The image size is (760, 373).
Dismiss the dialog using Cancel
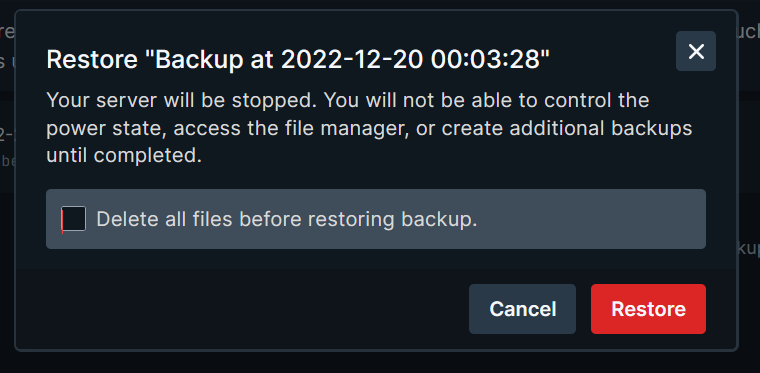pos(522,309)
